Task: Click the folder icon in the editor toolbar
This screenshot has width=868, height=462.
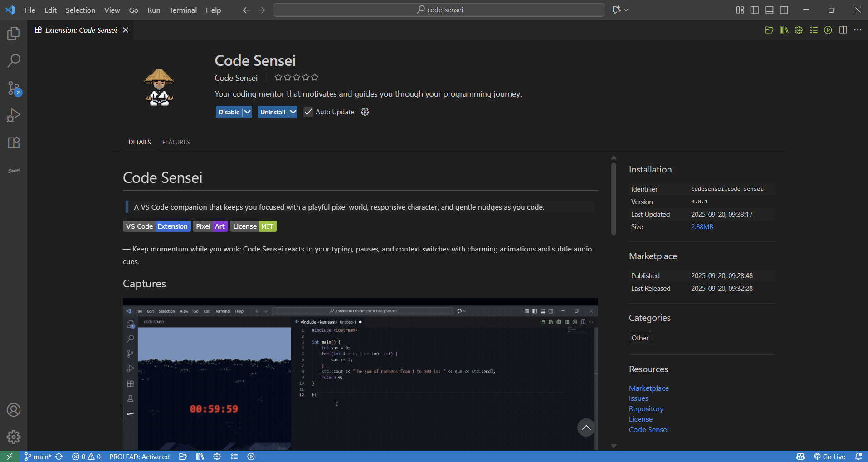Action: (x=769, y=30)
